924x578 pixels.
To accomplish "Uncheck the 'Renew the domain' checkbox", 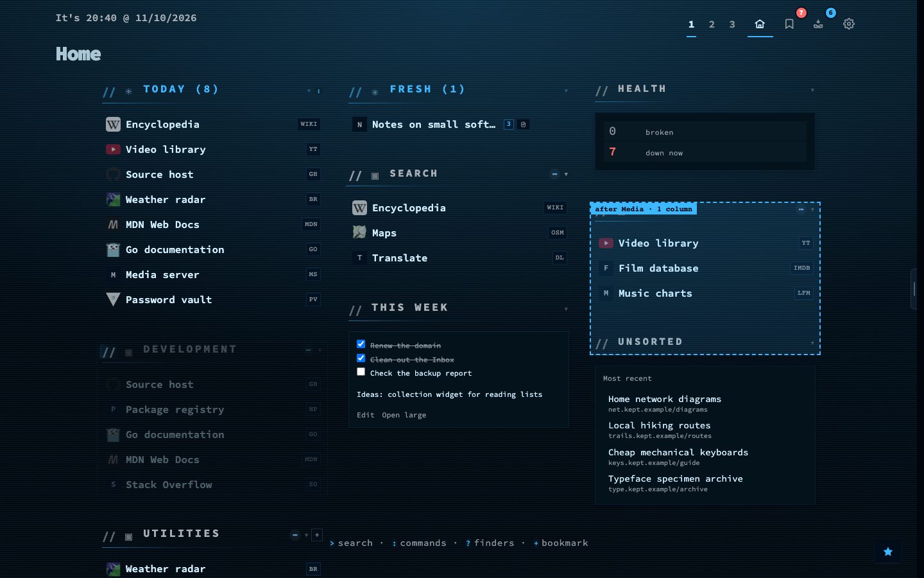I will (361, 344).
